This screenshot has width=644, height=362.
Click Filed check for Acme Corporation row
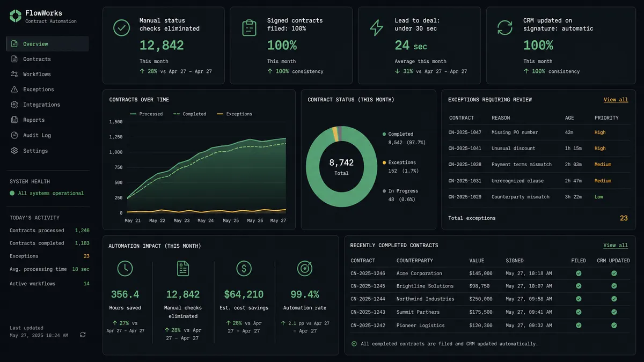tap(579, 274)
